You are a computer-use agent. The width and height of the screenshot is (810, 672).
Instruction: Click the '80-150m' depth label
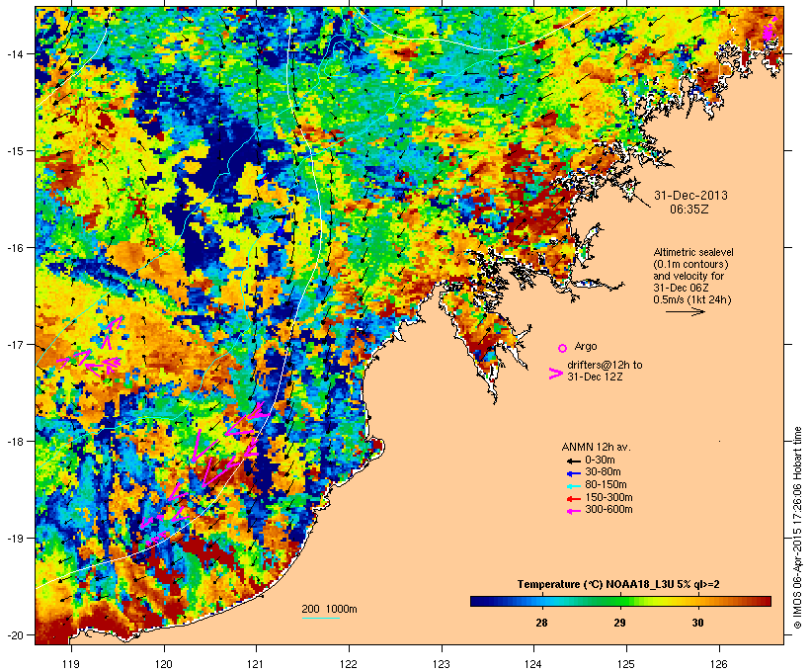click(606, 485)
